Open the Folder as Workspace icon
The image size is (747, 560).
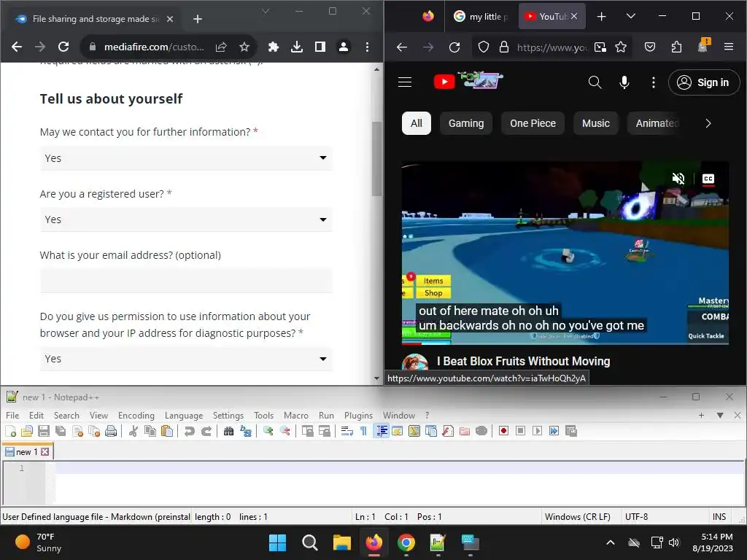pos(465,432)
